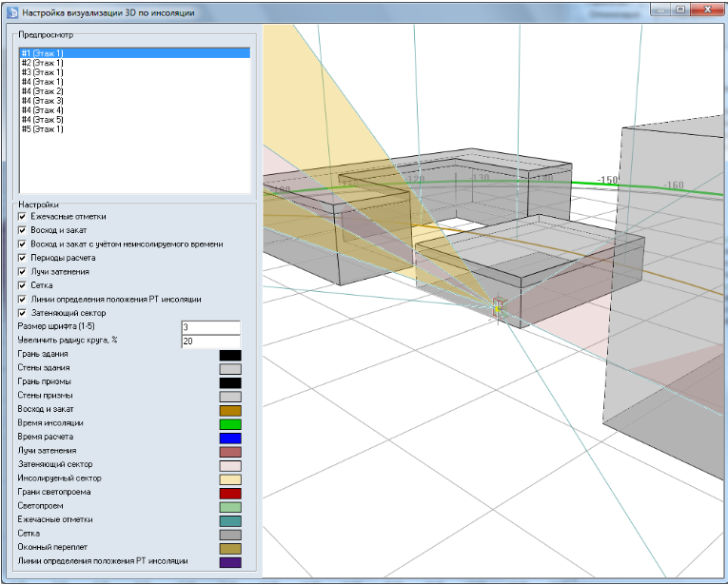Toggle the Ежечасные отметки checkbox
The width and height of the screenshot is (728, 585).
click(x=22, y=216)
